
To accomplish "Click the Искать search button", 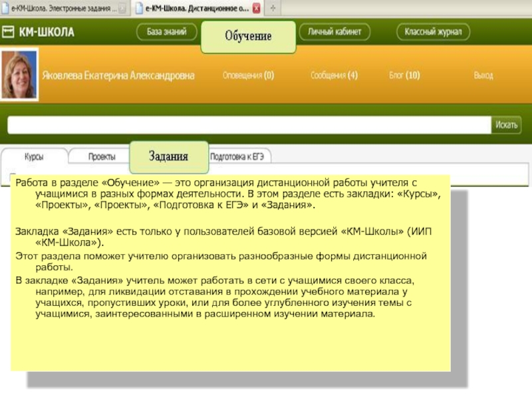I will (506, 125).
